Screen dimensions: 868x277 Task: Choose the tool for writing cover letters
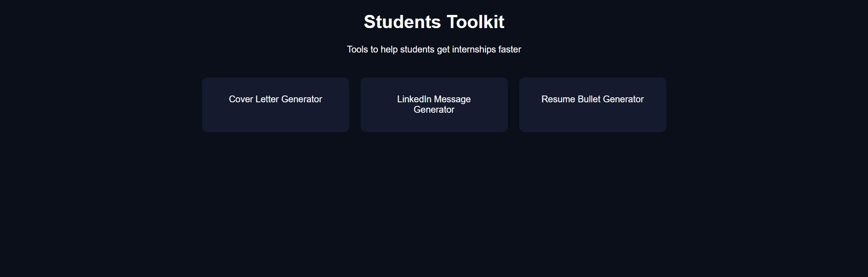tap(275, 105)
